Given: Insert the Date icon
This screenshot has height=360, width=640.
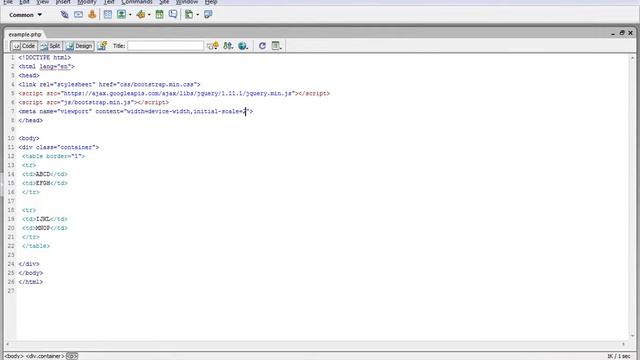Looking at the screenshot, I should pos(160,15).
